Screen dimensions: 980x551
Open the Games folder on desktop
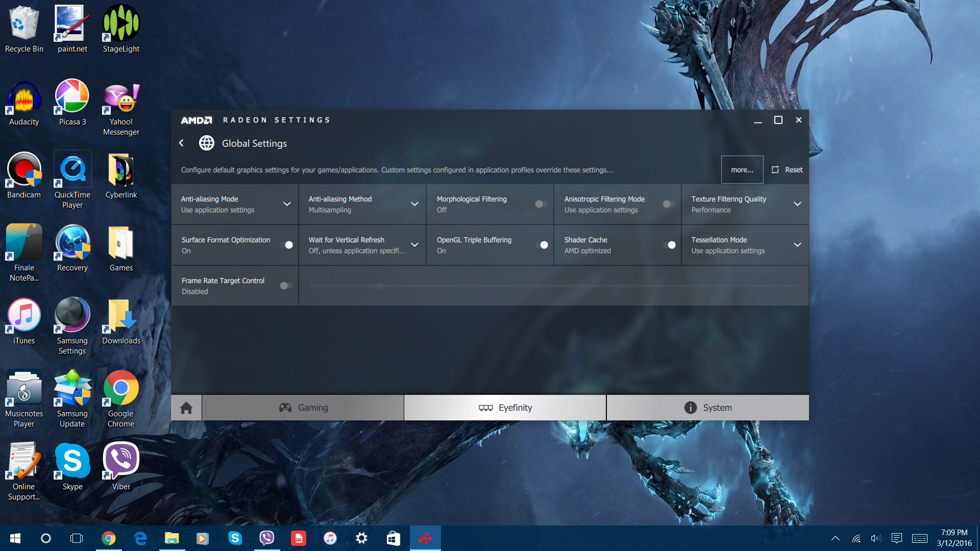[121, 248]
